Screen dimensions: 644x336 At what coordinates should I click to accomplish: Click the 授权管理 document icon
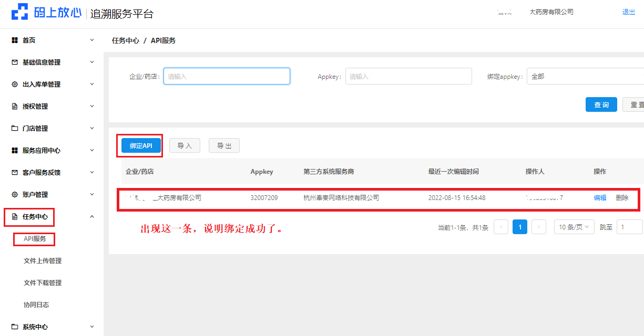tap(15, 107)
